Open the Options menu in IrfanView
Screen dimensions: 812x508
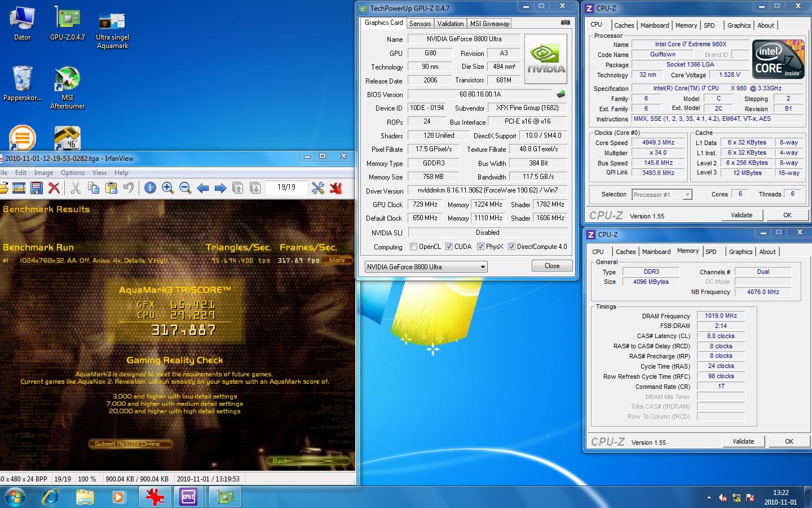[73, 173]
